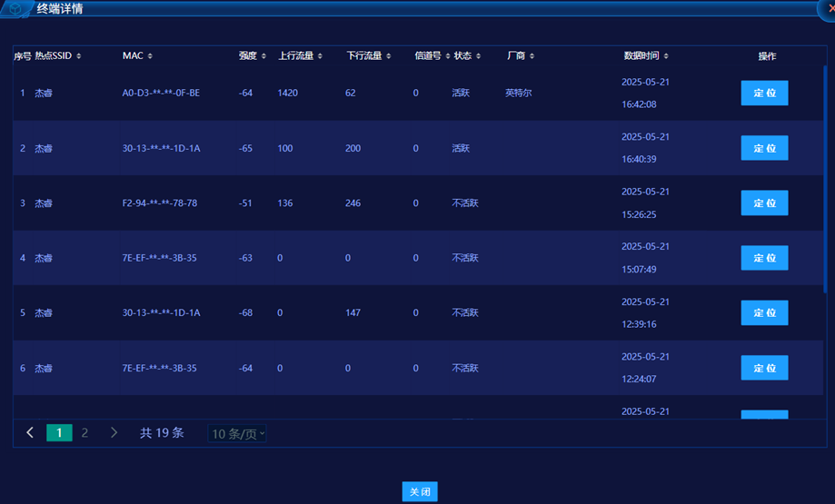Open the 10 条/页 page size dropdown
This screenshot has width=835, height=504.
click(x=237, y=434)
